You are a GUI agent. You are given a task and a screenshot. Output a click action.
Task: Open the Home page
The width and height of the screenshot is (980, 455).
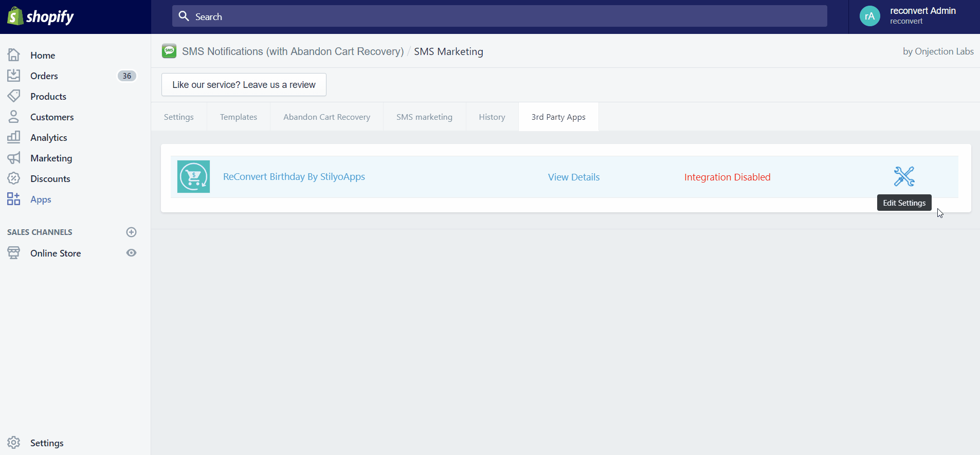(x=43, y=55)
